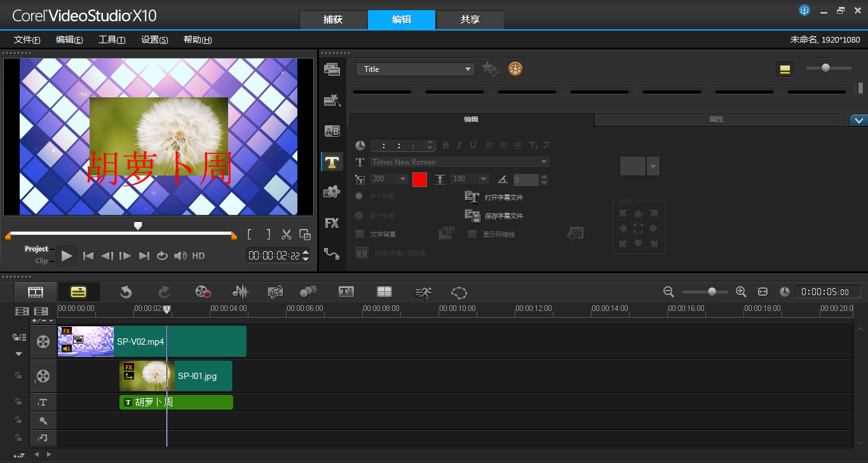This screenshot has height=463, width=868.
Task: Toggle thumbnail size view button
Action: click(785, 69)
